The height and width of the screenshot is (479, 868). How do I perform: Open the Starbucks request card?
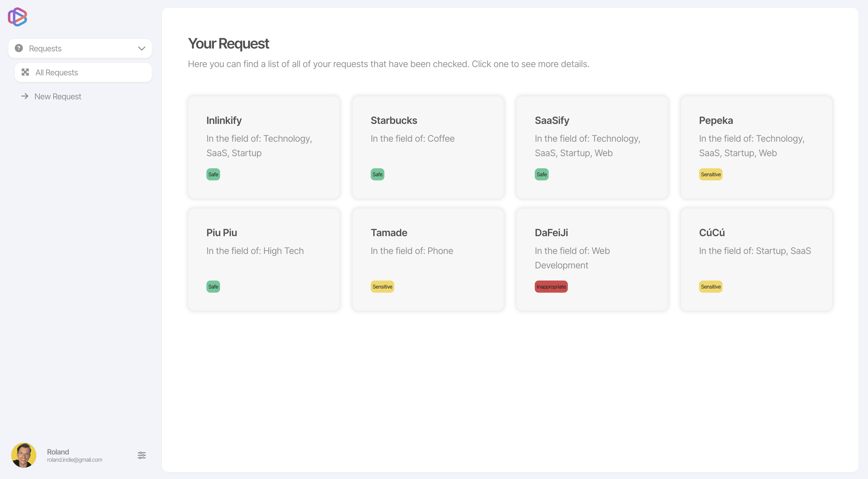tap(428, 147)
